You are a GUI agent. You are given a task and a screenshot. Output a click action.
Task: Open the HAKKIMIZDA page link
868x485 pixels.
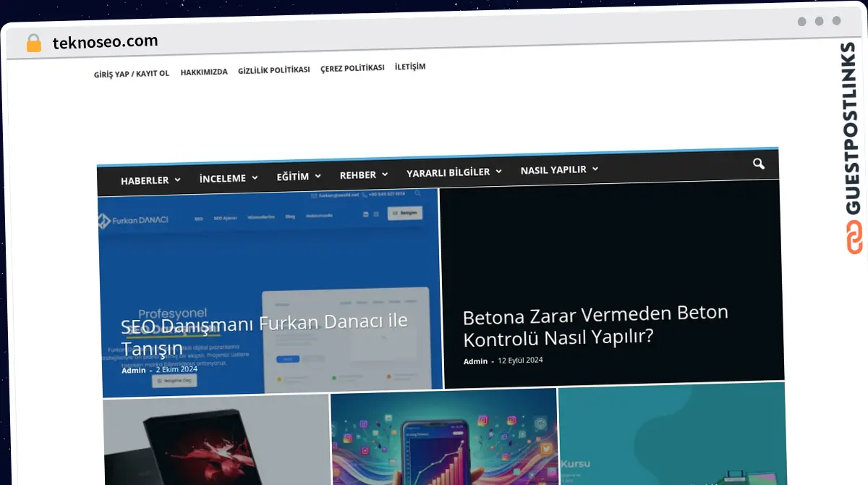coord(204,72)
